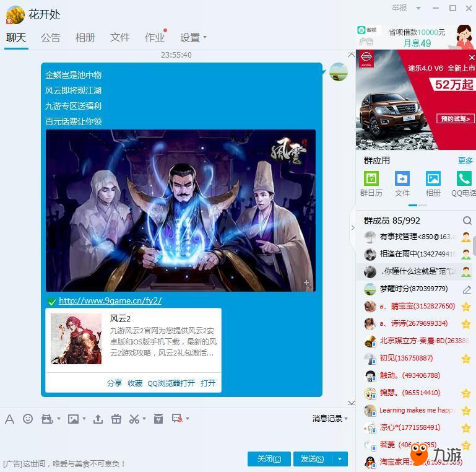Open the 设置 dropdown menu
Image resolution: width=476 pixels, height=472 pixels.
click(x=193, y=37)
